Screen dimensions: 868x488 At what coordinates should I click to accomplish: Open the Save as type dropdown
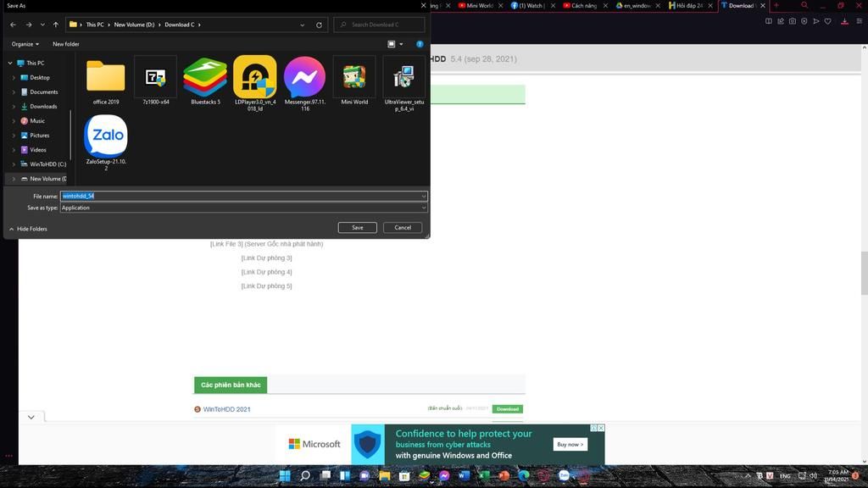click(x=243, y=208)
